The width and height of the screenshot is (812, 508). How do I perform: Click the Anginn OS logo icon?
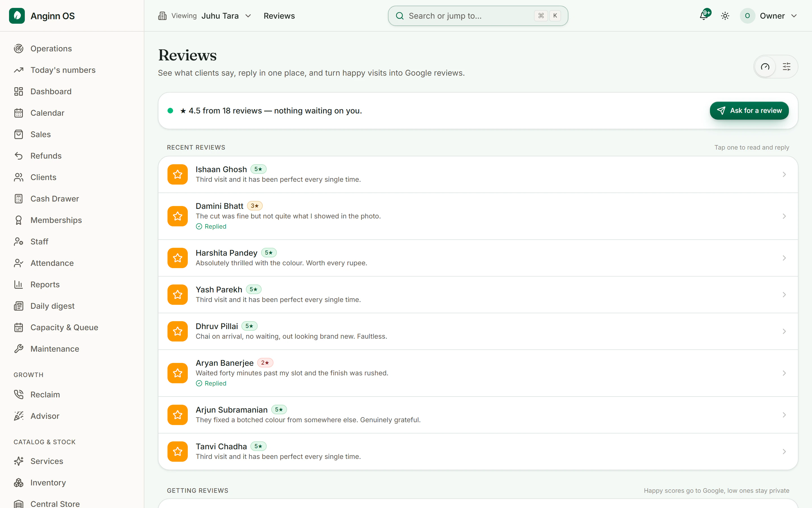pos(17,16)
